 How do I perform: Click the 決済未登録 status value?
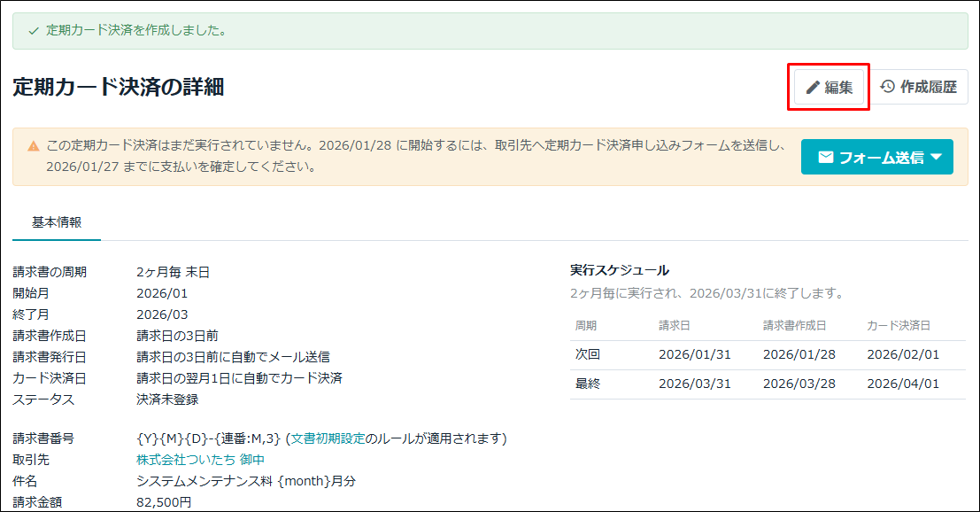[x=167, y=400]
